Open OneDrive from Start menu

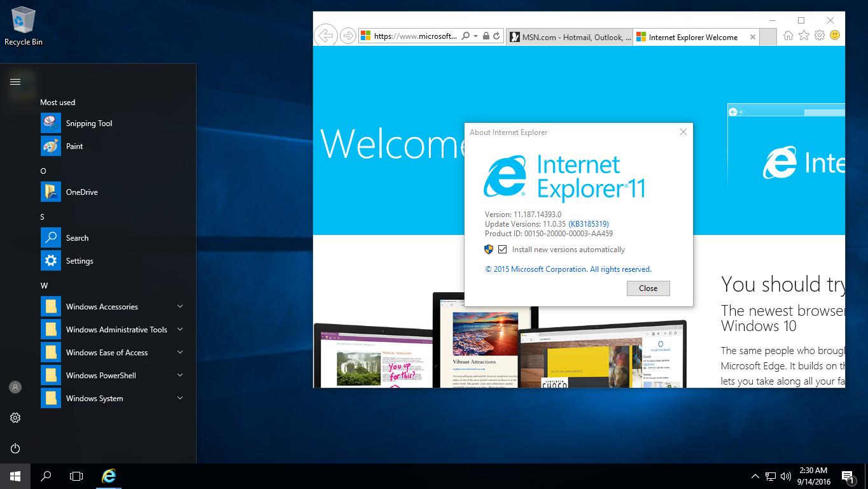pyautogui.click(x=115, y=192)
